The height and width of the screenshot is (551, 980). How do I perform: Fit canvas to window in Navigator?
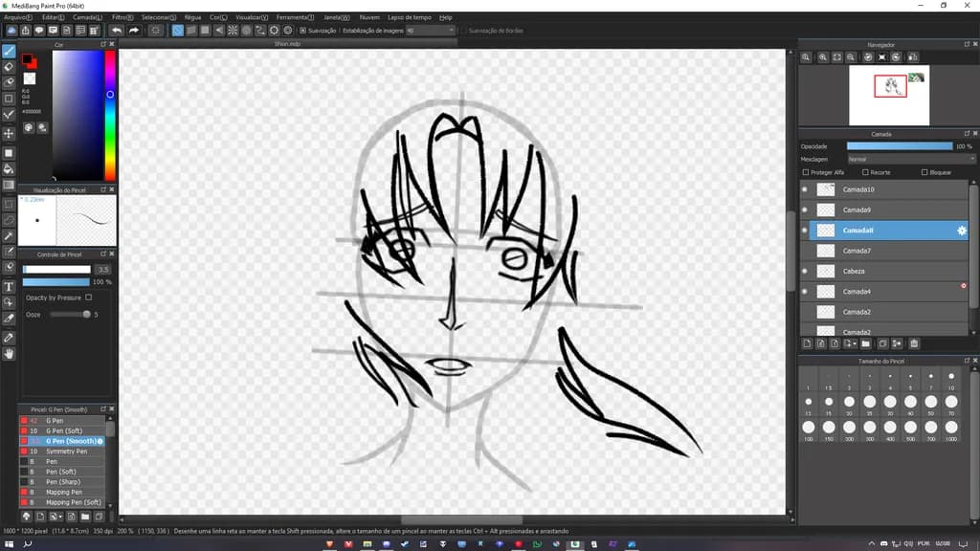tap(836, 56)
